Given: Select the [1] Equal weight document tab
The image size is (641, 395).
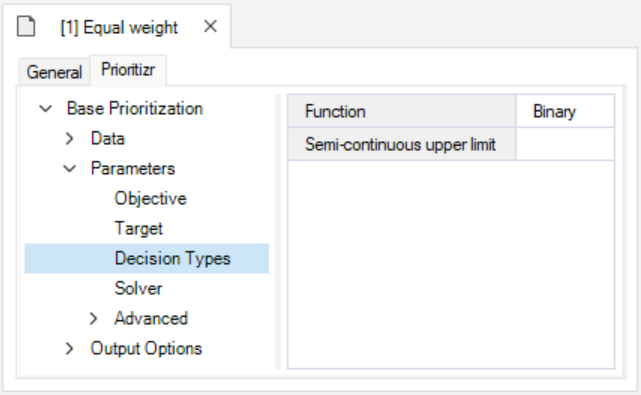Looking at the screenshot, I should (119, 28).
